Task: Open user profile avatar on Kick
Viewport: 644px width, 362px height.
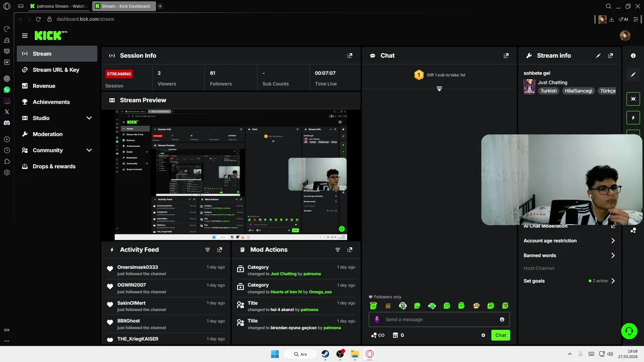Action: pyautogui.click(x=625, y=35)
